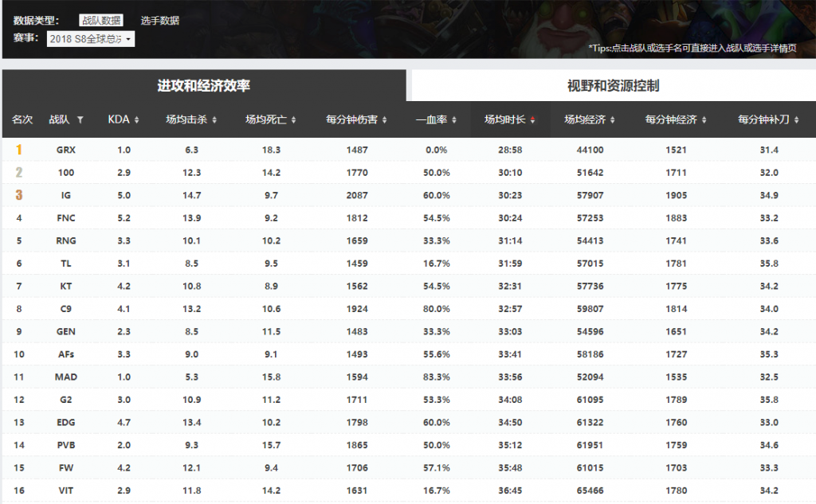The image size is (816, 504).
Task: Click IG's 每分钟伤害 value 2087
Action: pyautogui.click(x=357, y=196)
